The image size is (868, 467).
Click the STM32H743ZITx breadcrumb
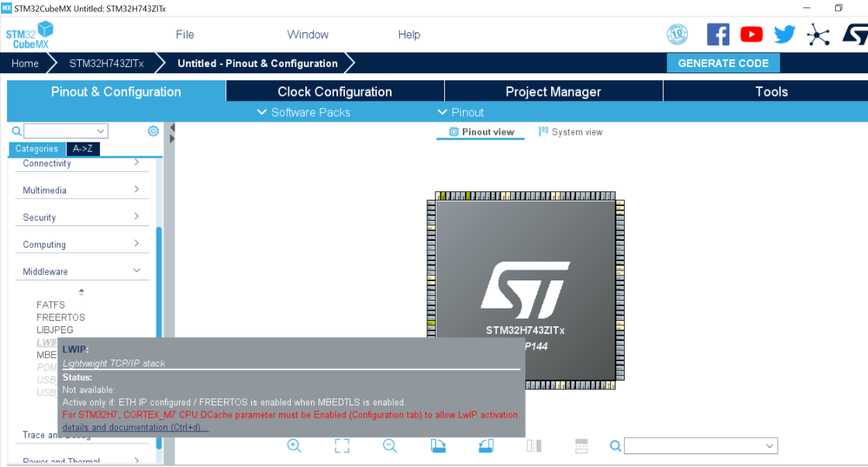click(106, 63)
